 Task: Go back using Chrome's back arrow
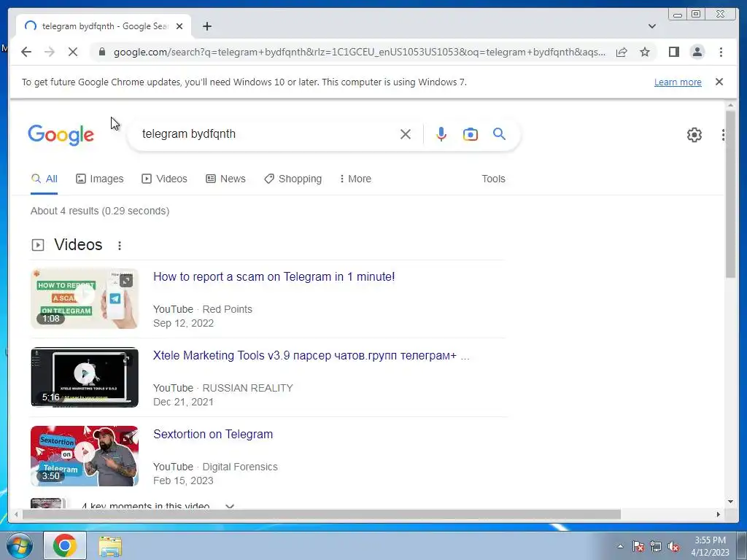click(26, 52)
